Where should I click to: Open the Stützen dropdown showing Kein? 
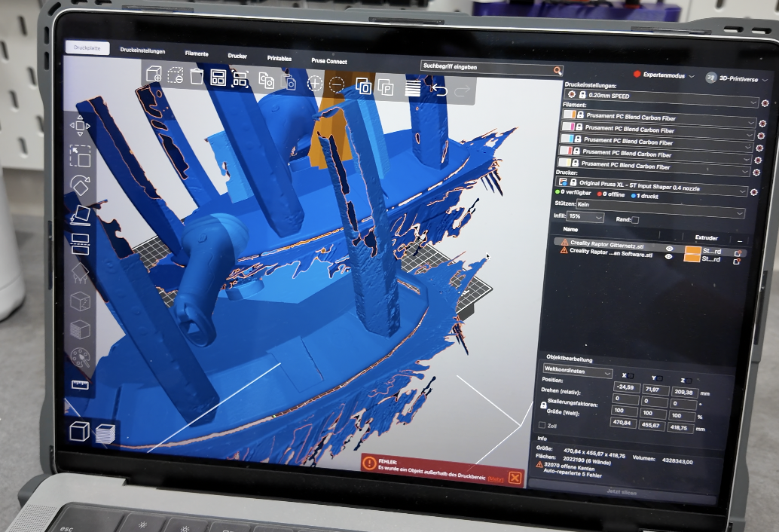pyautogui.click(x=660, y=208)
